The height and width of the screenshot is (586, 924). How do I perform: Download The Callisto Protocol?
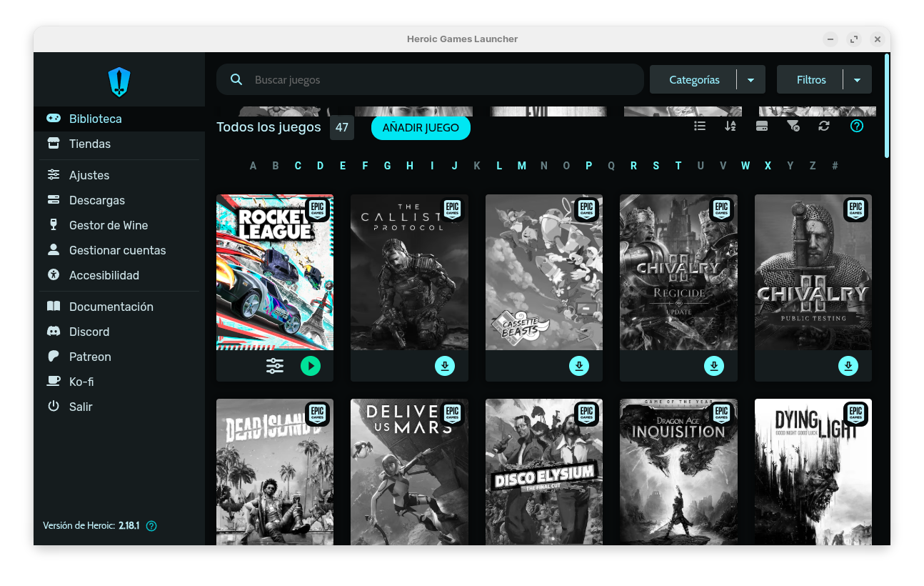(x=445, y=366)
